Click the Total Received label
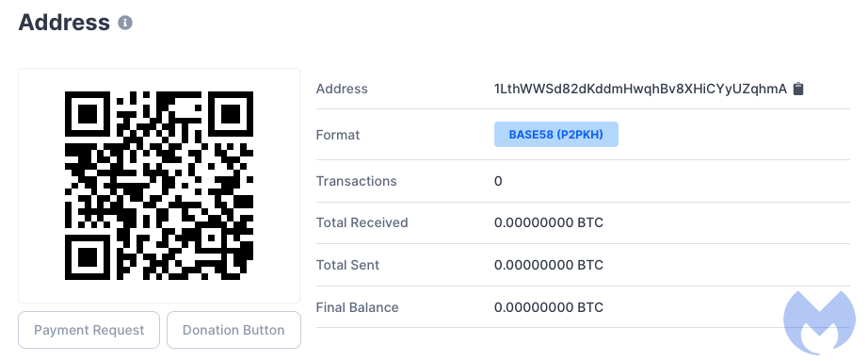Screen dimensions: 868x361 click(362, 223)
